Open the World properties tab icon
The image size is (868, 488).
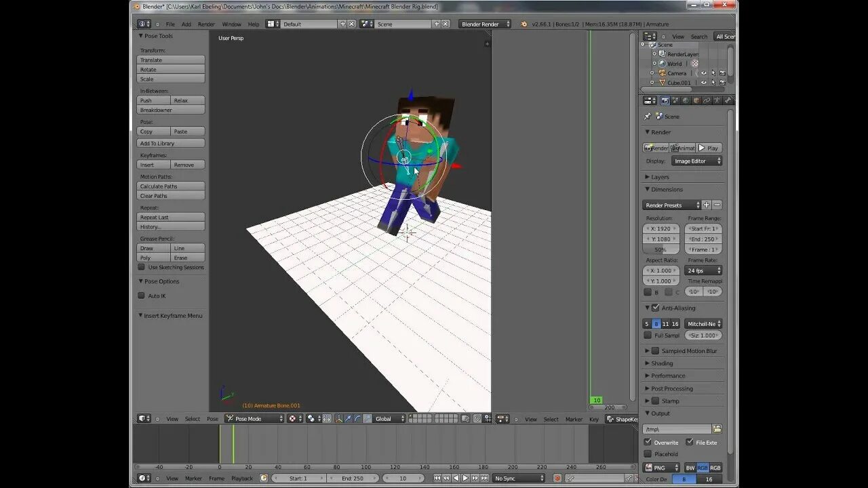tap(686, 100)
